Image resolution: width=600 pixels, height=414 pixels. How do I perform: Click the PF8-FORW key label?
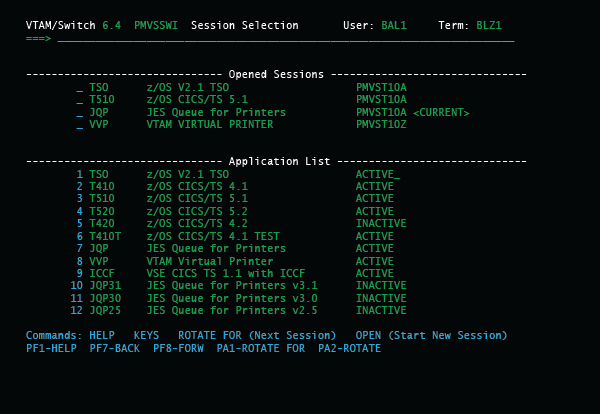point(178,349)
